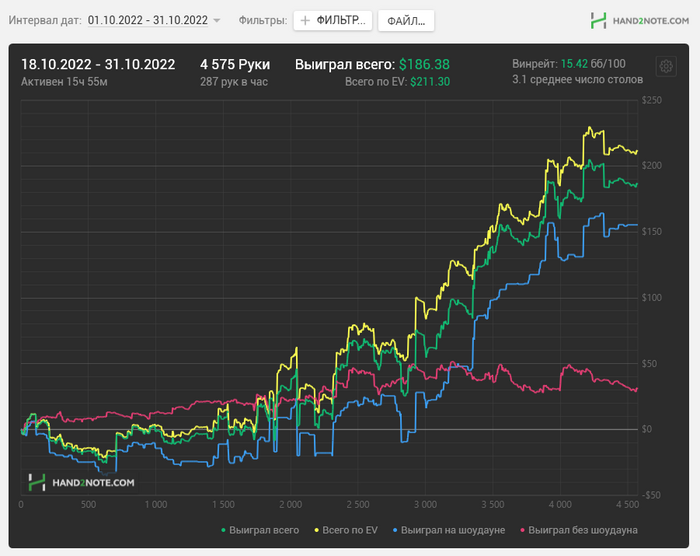The image size is (700, 556).
Task: Click the $186.38 total winnings value
Action: [x=424, y=65]
